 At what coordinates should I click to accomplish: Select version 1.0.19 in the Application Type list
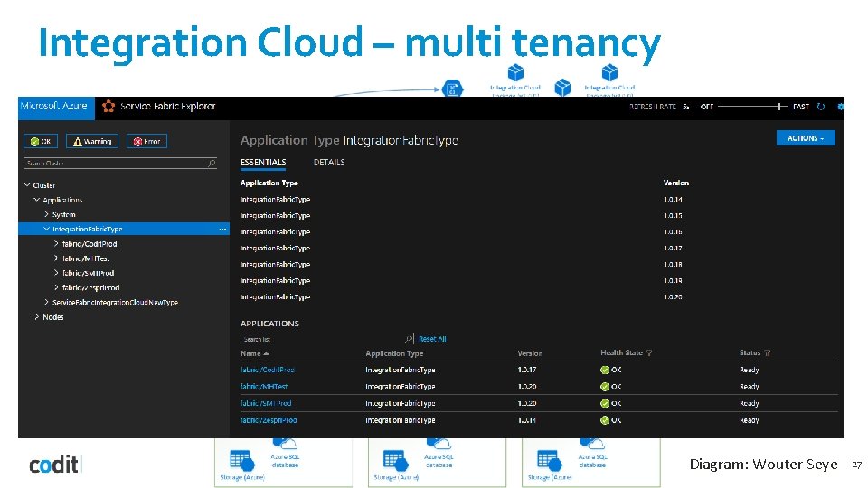[x=673, y=281]
